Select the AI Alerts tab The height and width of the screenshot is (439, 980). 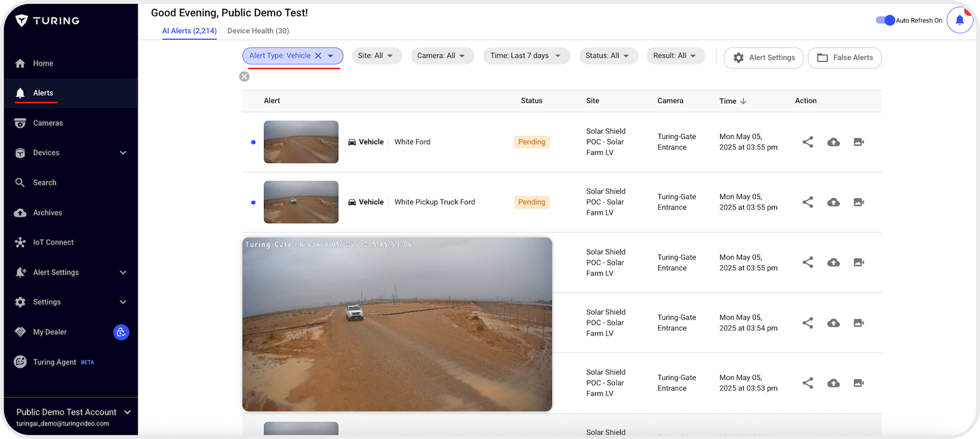click(x=189, y=31)
